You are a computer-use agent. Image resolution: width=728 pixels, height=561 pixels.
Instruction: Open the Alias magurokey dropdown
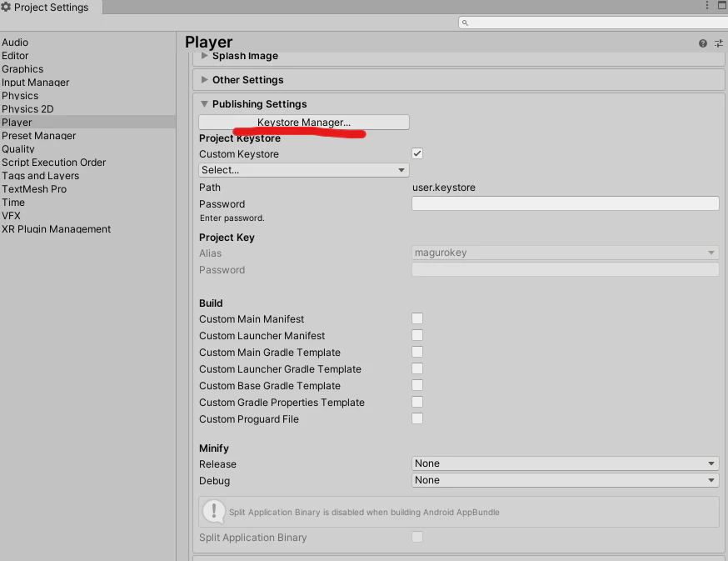coord(565,253)
